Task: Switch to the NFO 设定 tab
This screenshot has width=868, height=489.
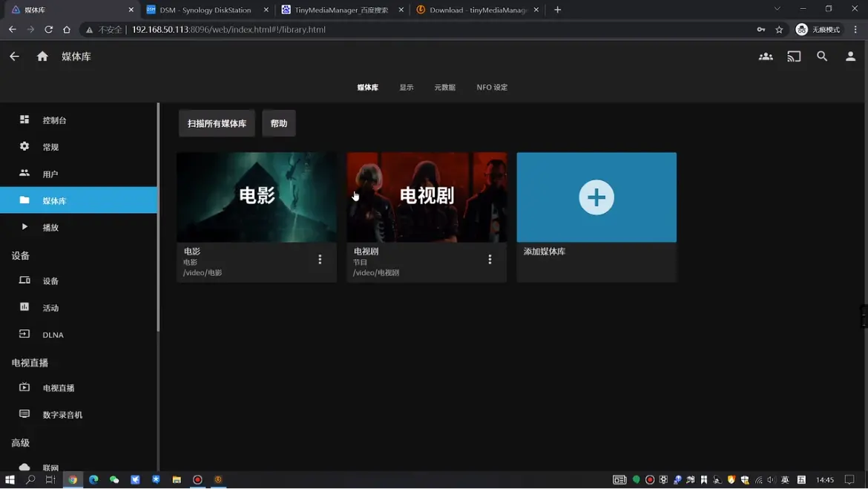Action: point(492,88)
